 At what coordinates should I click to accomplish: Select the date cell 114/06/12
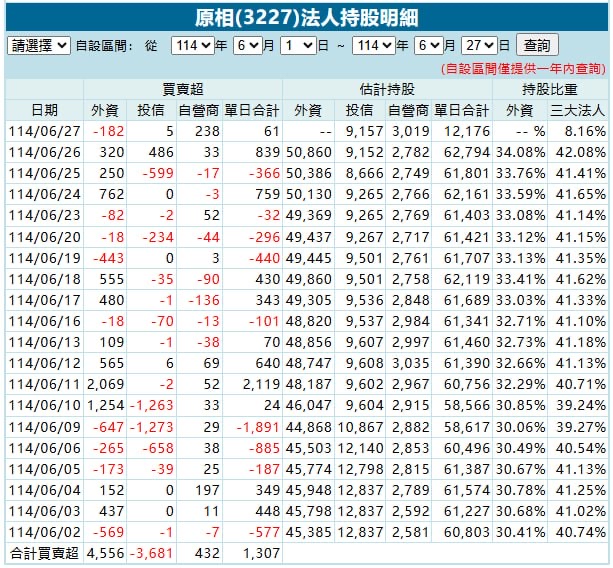click(x=45, y=364)
